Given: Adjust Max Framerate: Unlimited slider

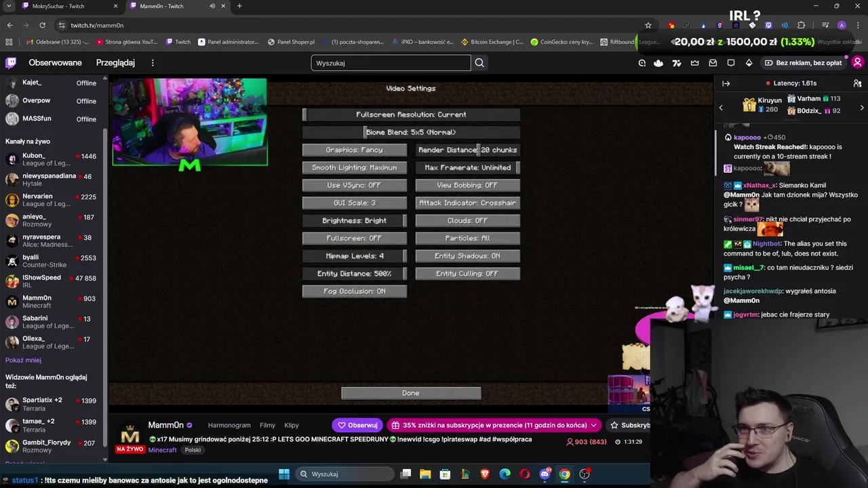Looking at the screenshot, I should coord(468,167).
